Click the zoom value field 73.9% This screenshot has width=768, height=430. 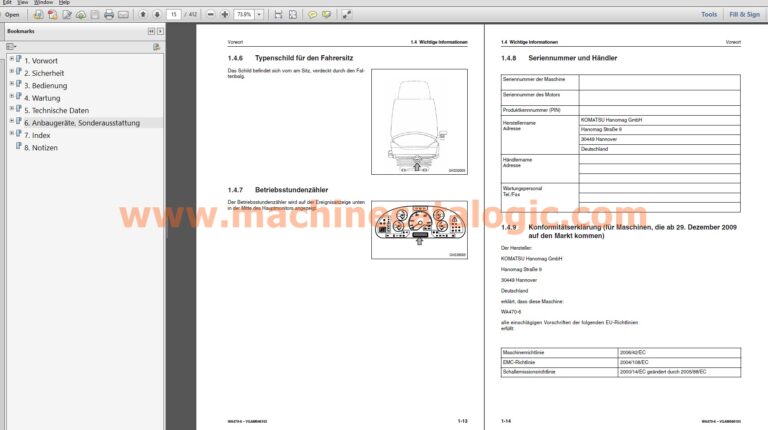point(244,15)
